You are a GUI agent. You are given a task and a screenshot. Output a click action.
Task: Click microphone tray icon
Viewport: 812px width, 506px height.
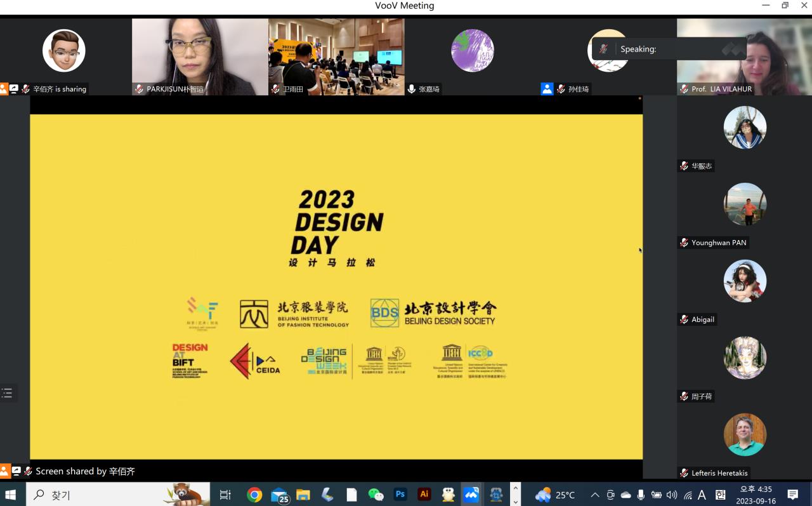pos(641,495)
